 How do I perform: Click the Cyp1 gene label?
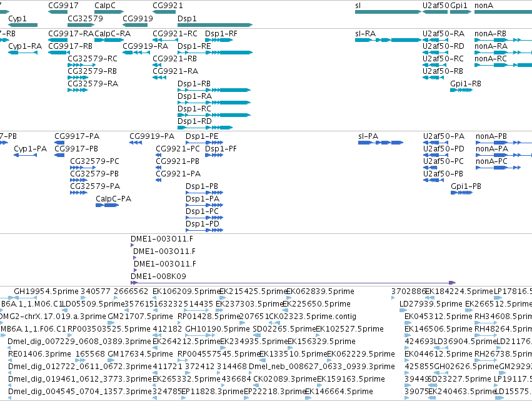(18, 18)
